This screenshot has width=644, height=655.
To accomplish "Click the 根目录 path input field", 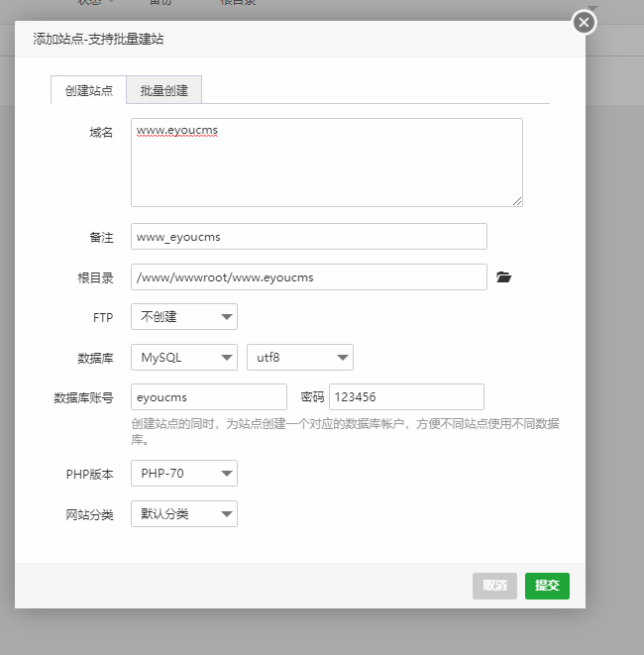I will (x=308, y=277).
